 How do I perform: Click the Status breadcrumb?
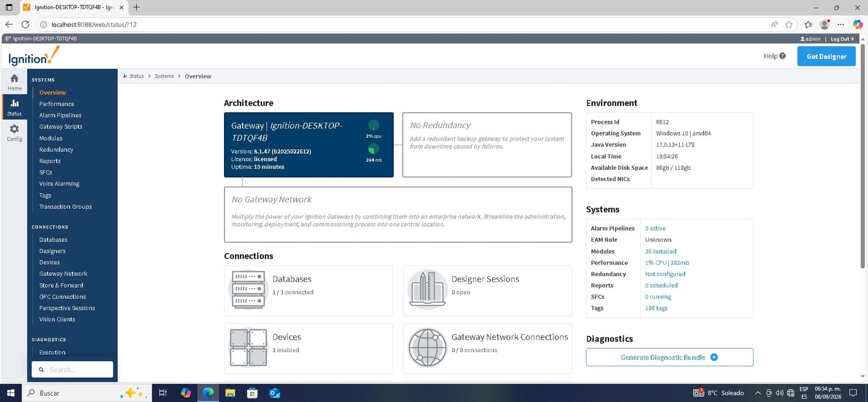136,76
